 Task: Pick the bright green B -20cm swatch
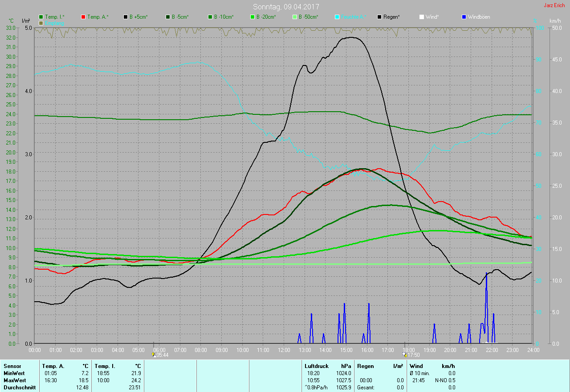(252, 17)
